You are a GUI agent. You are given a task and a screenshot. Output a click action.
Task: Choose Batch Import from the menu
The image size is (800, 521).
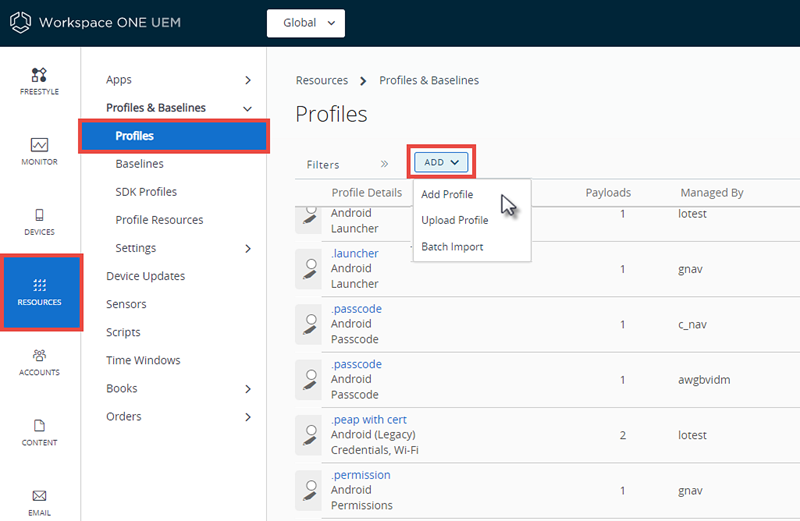tap(452, 247)
